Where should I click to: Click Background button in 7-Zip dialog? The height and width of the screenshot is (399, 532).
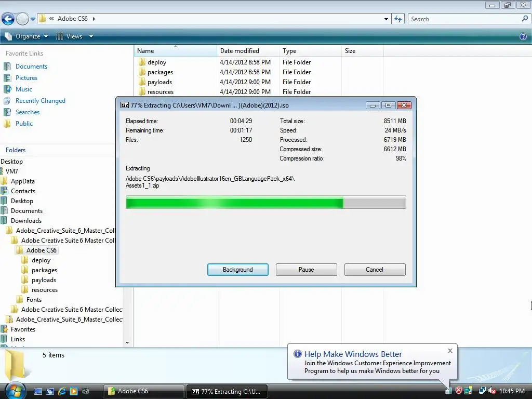point(238,270)
